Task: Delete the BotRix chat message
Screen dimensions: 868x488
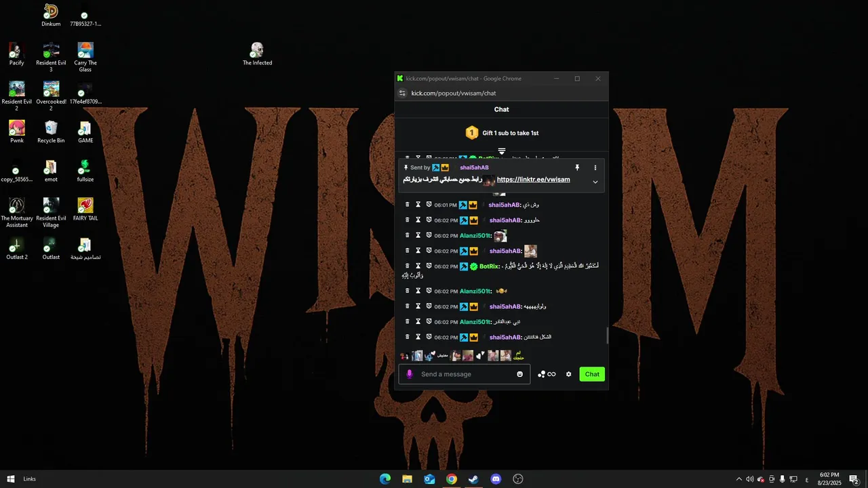Action: (x=408, y=266)
